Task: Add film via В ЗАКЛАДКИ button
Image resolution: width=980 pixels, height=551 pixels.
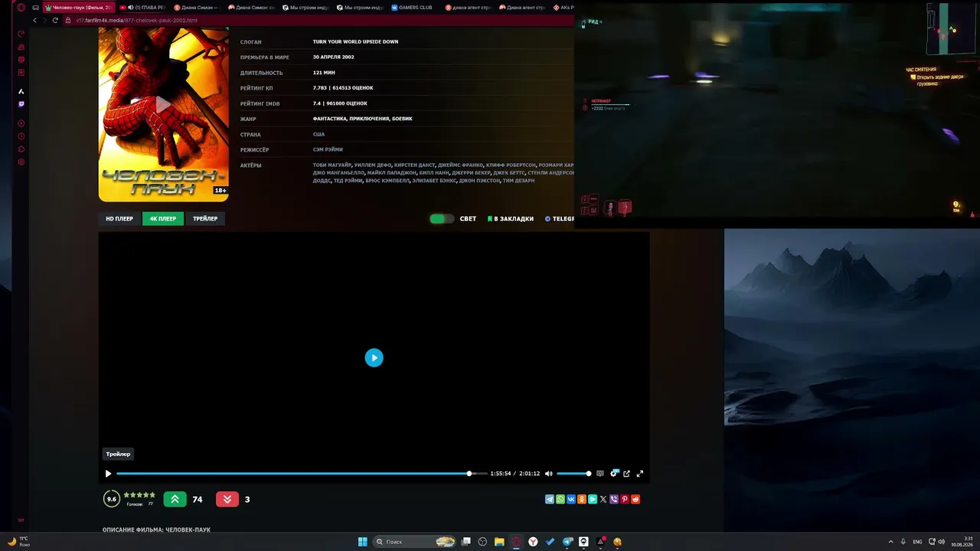Action: pyautogui.click(x=511, y=219)
